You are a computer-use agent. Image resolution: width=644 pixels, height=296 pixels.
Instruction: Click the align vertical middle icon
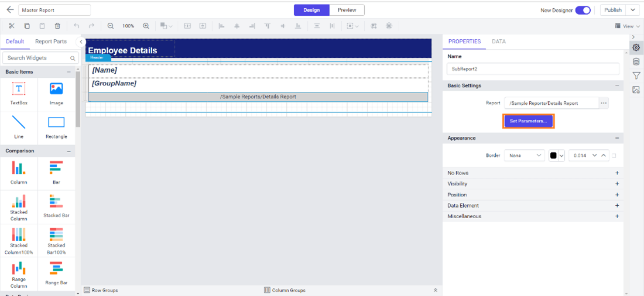283,26
